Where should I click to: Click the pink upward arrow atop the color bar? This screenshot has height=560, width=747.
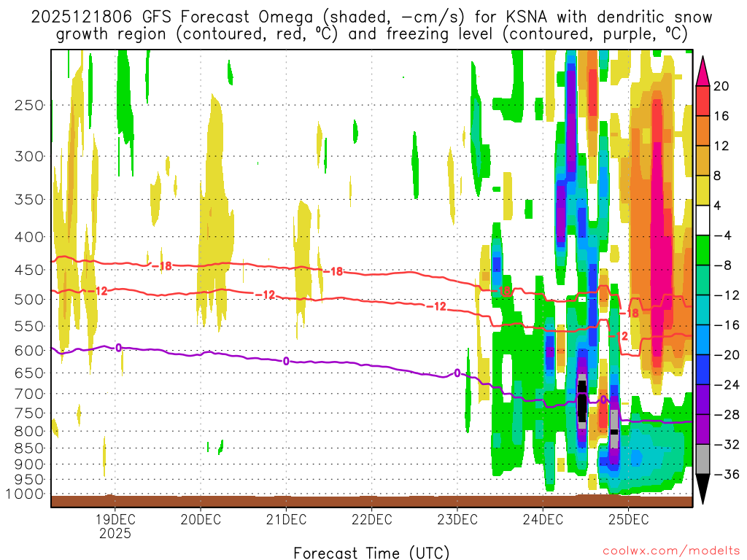tap(703, 71)
